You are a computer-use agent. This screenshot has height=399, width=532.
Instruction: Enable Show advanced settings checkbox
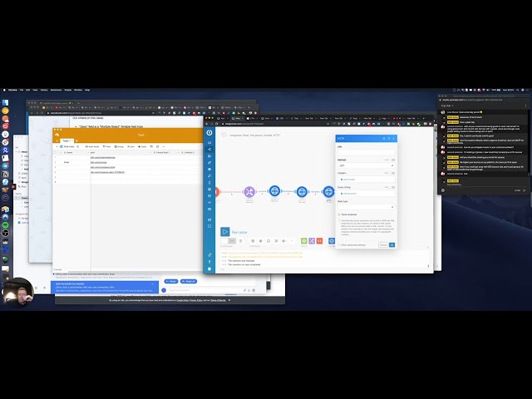339,244
